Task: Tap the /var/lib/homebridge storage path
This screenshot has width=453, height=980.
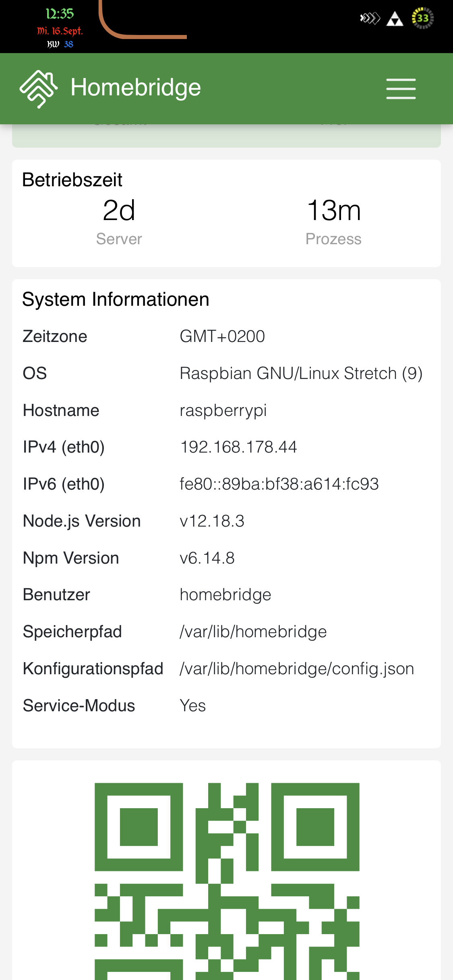Action: coord(253,632)
